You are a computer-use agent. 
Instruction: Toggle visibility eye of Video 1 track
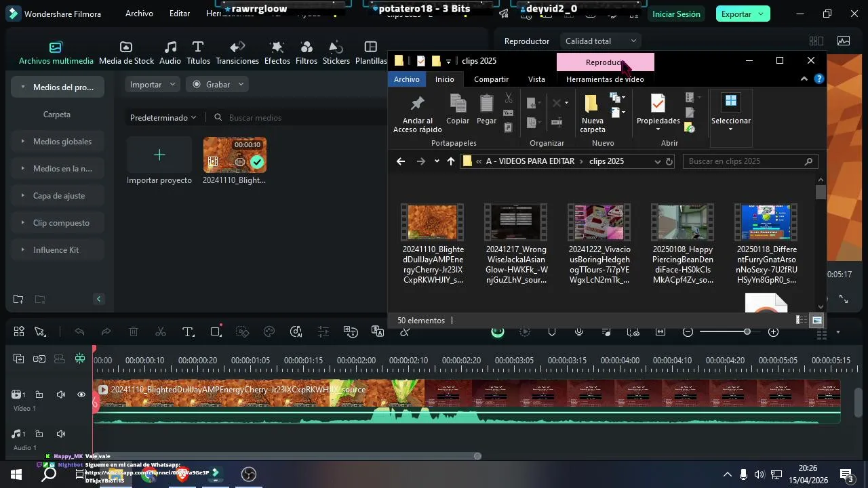tap(81, 394)
